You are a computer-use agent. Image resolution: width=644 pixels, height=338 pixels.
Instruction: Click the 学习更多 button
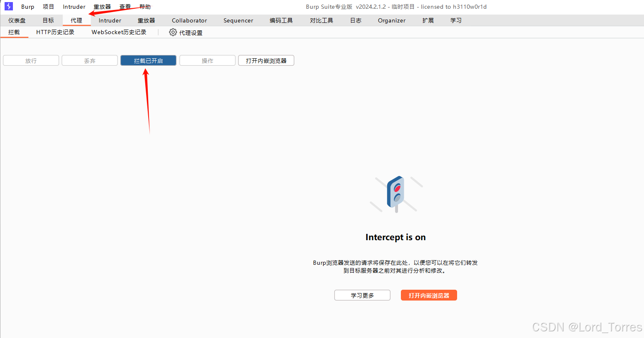pos(362,295)
